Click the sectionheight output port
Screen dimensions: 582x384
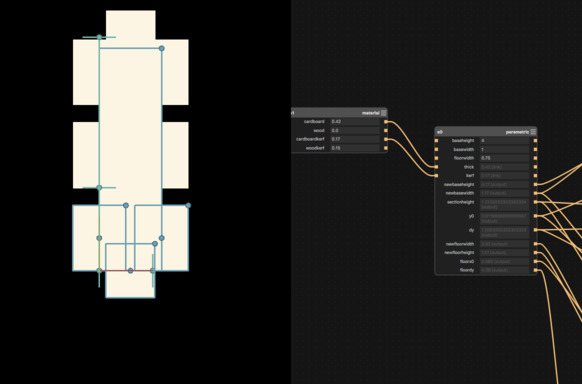(535, 202)
